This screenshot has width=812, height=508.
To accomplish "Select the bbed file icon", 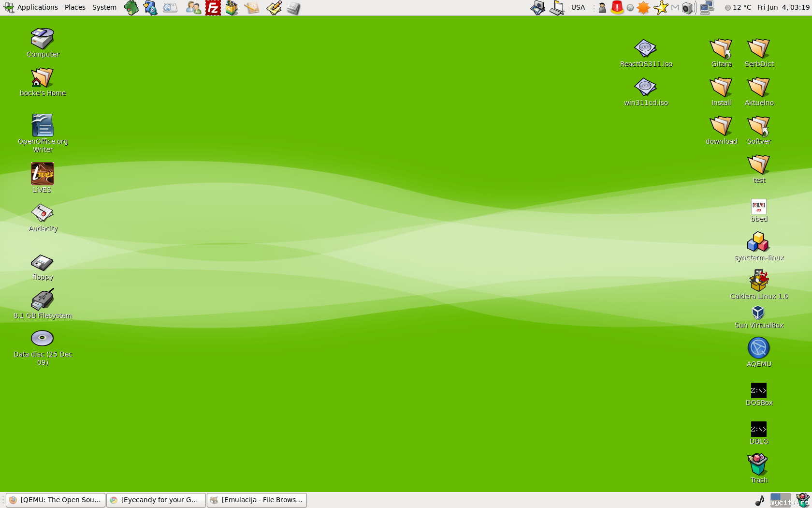I will coord(759,211).
